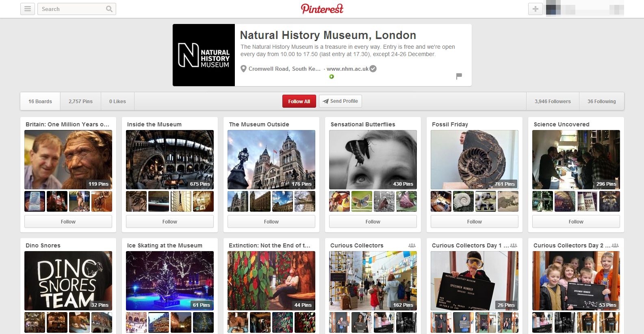Open Curious Collectors Day 2 cover image
The image size is (644, 334).
click(576, 281)
